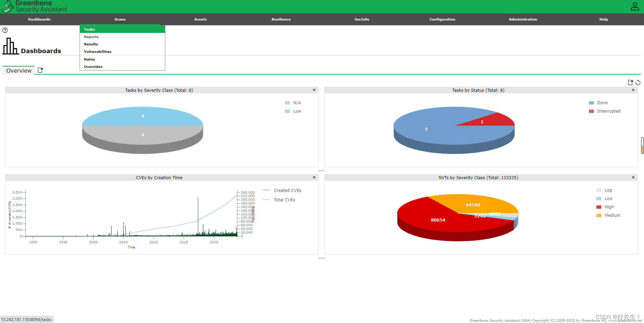Toggle the Created CVEs legend line
The height and width of the screenshot is (323, 644).
pos(282,190)
